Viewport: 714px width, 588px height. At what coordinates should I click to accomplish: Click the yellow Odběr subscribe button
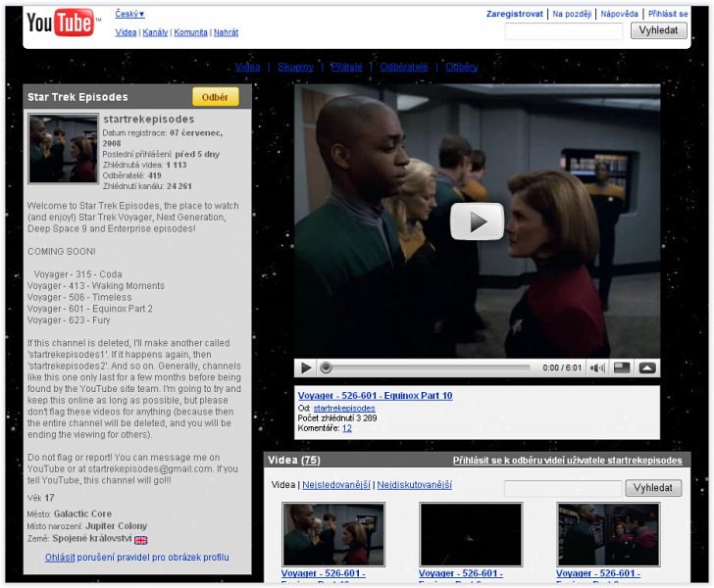point(216,97)
